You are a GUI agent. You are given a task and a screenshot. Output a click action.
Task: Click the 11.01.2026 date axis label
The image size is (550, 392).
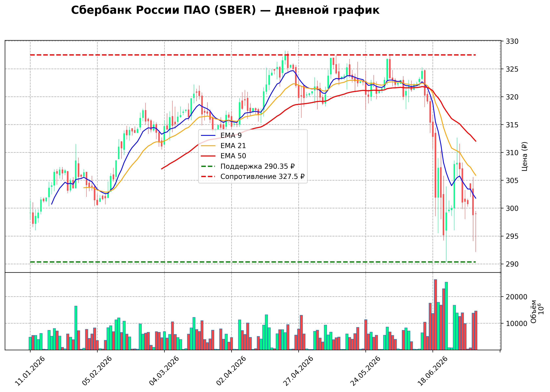point(30,371)
